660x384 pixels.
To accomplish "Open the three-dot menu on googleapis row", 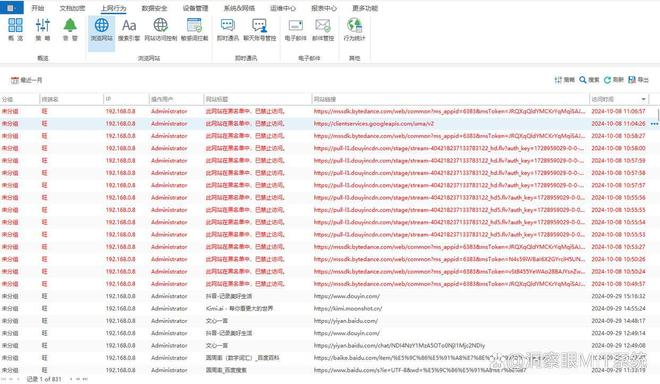I will point(654,124).
